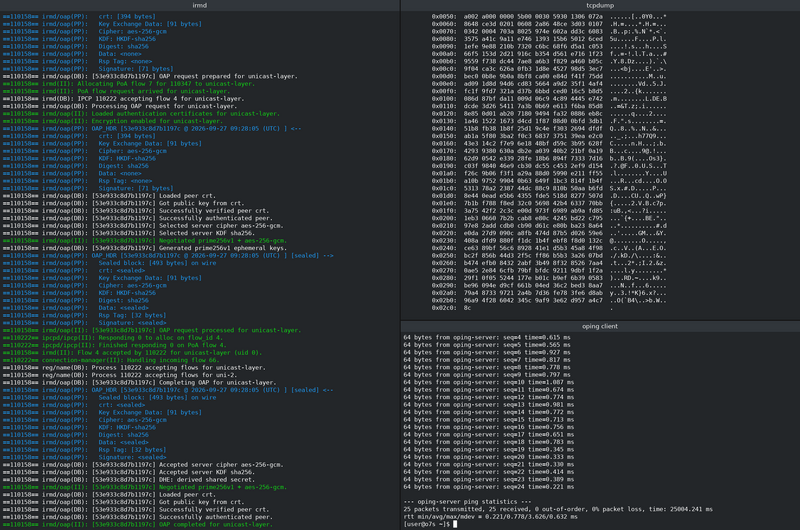Click 'Encryption enabled for unicast-layer' line

pos(115,121)
